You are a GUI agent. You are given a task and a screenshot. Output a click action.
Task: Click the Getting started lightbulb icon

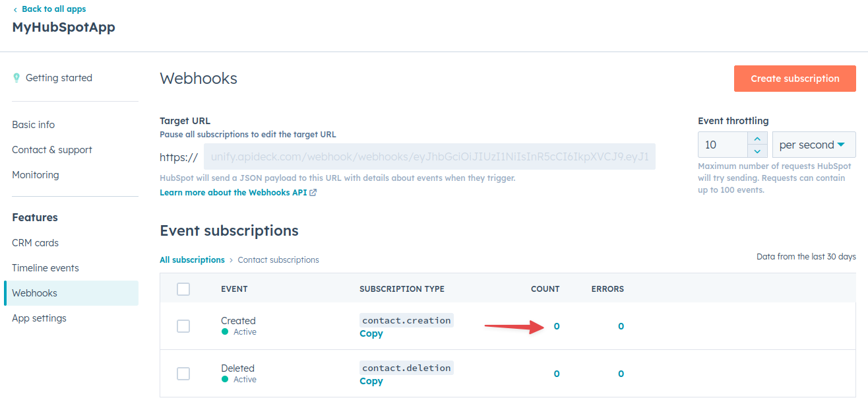pyautogui.click(x=16, y=78)
